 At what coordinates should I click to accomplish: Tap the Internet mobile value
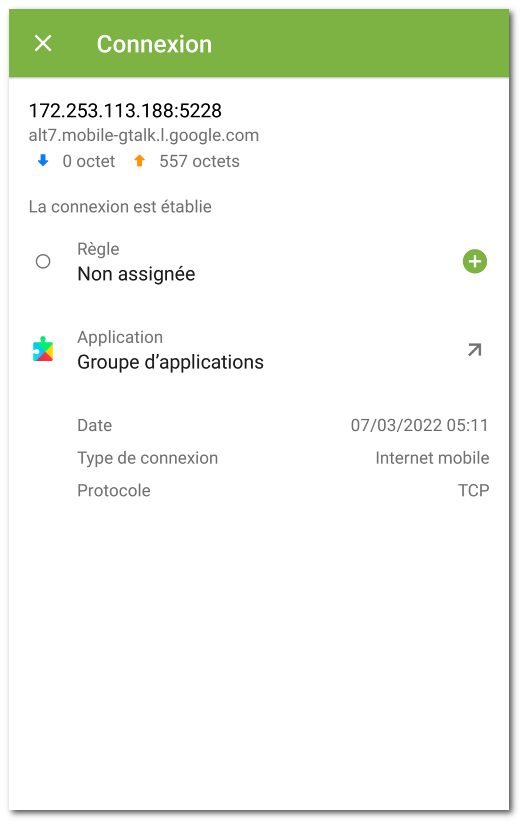pyautogui.click(x=432, y=458)
